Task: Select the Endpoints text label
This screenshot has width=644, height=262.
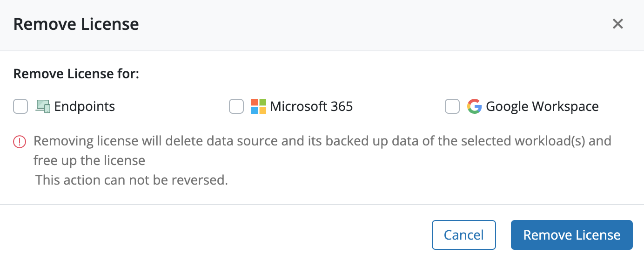Action: [x=85, y=107]
